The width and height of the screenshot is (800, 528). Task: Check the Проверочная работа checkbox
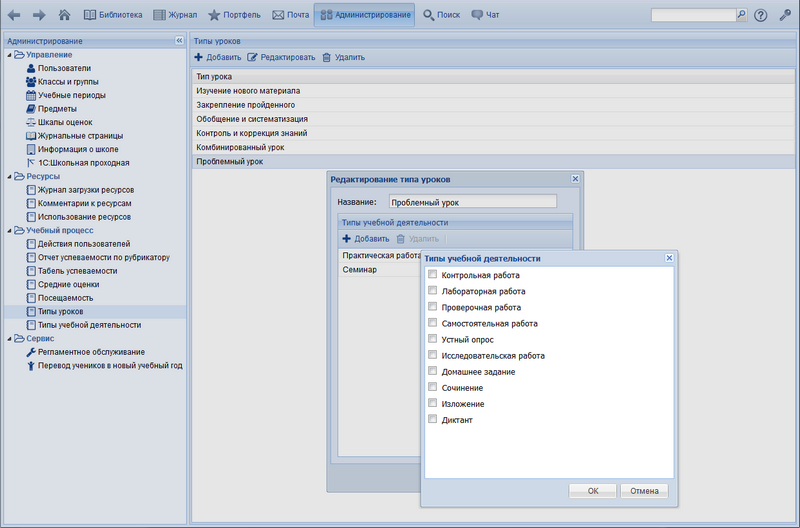tap(432, 307)
